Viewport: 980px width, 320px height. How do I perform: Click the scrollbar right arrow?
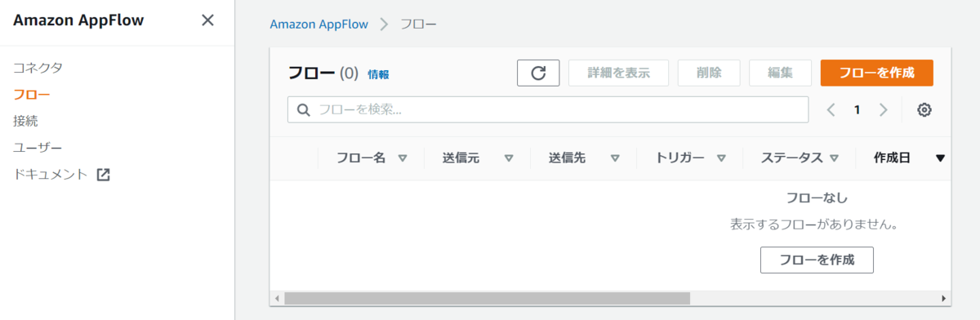[944, 299]
